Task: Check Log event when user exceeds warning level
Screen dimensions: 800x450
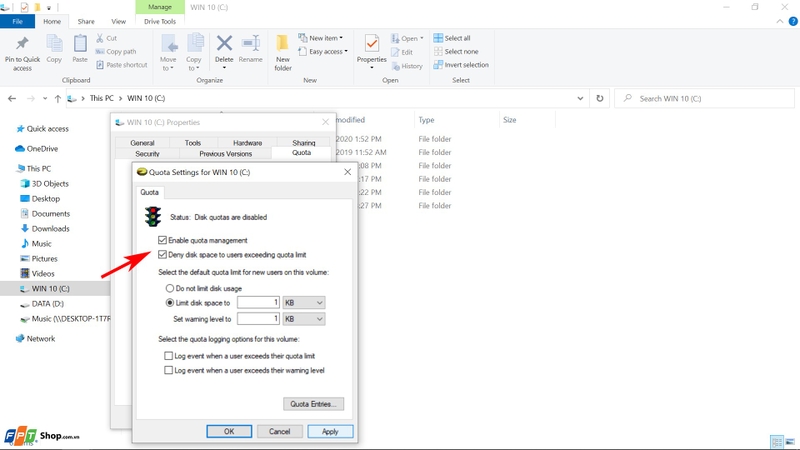Action: (168, 370)
